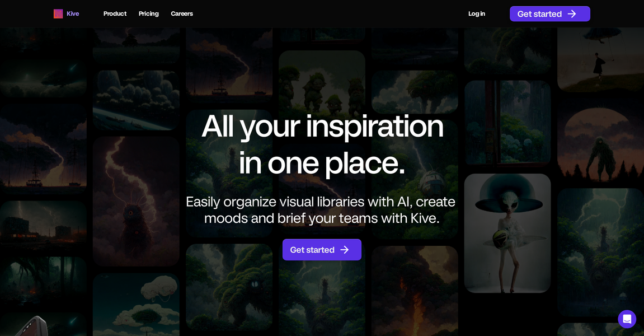Open the red greenhouse image thumbnail

tap(507, 122)
